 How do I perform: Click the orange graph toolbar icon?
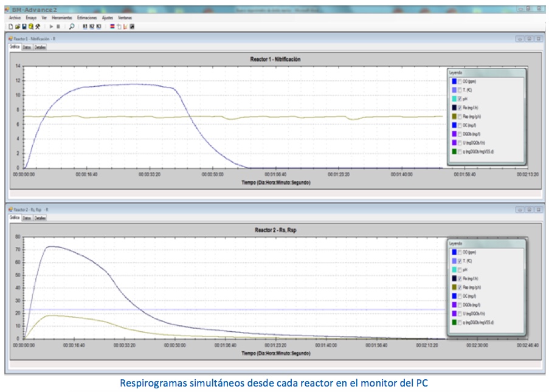coord(125,27)
